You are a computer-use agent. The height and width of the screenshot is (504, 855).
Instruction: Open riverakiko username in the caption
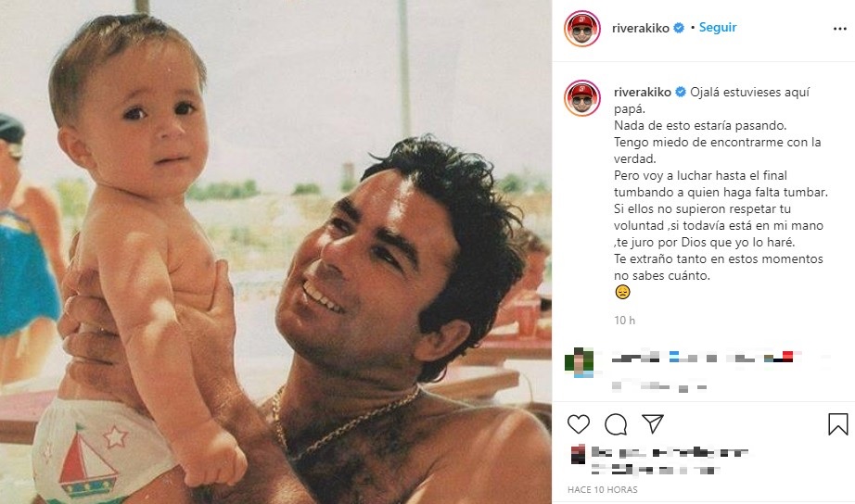coord(643,92)
